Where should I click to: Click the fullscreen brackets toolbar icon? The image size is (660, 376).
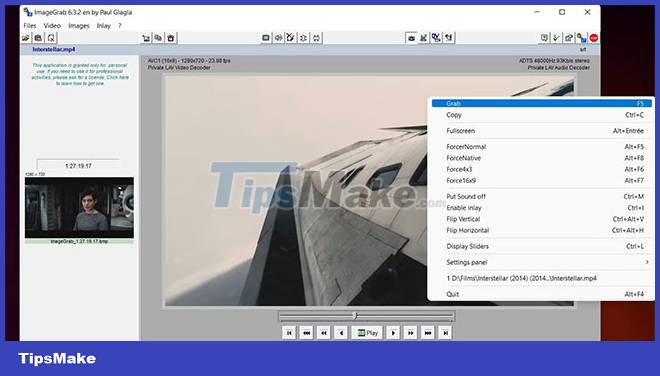pos(316,38)
